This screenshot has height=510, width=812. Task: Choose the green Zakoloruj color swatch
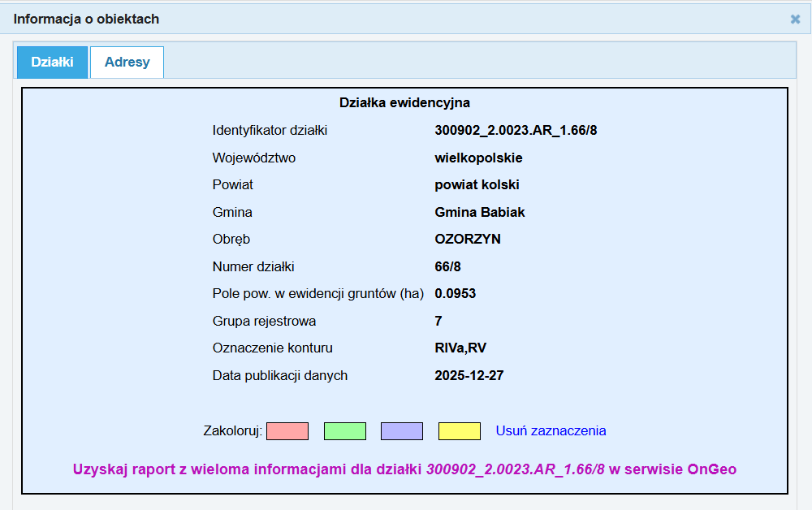[344, 431]
